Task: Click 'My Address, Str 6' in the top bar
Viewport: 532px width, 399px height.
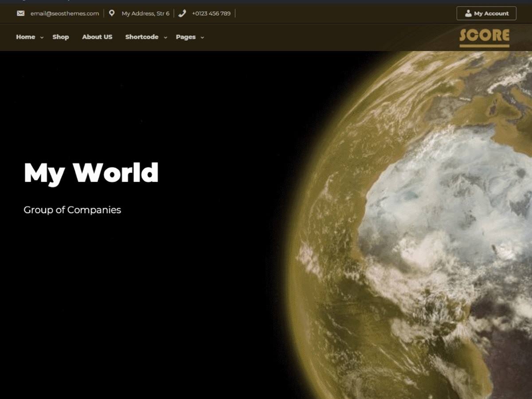Action: (145, 13)
